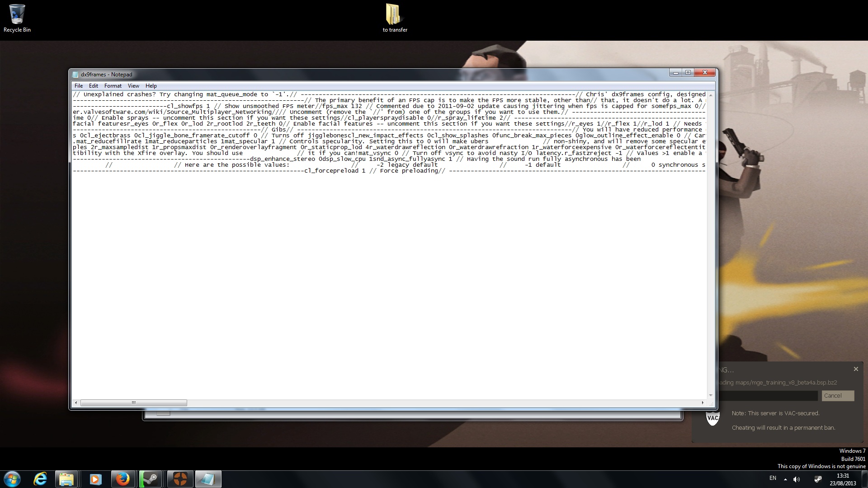This screenshot has width=868, height=488.
Task: Close the game loading dialog
Action: click(x=856, y=369)
